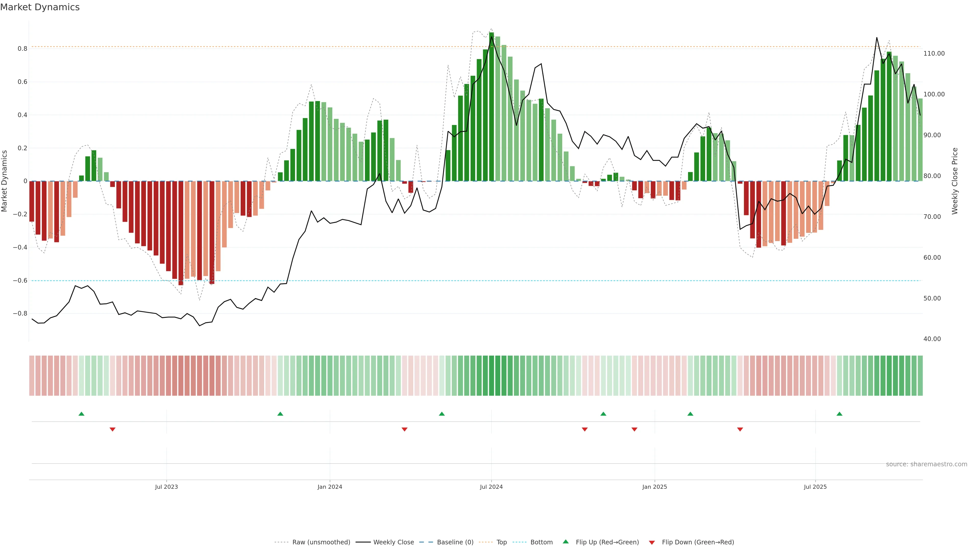Click the Flip Up marker between Jan 2025 and Jul 2025
This screenshot has height=551, width=980.
coord(690,414)
